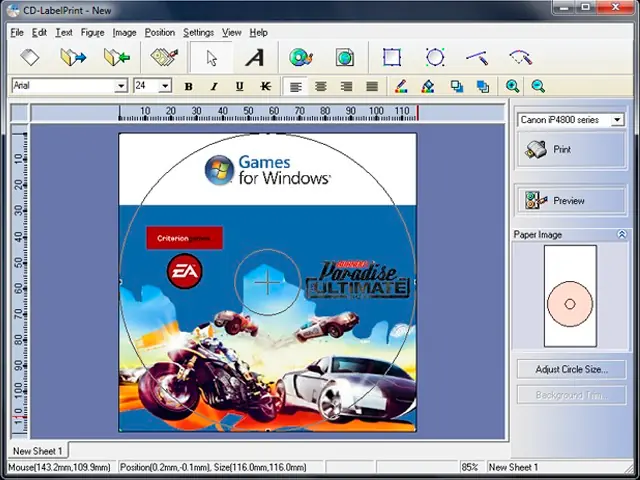Select the straight line tool
Screen dimensions: 640x480
tap(478, 57)
